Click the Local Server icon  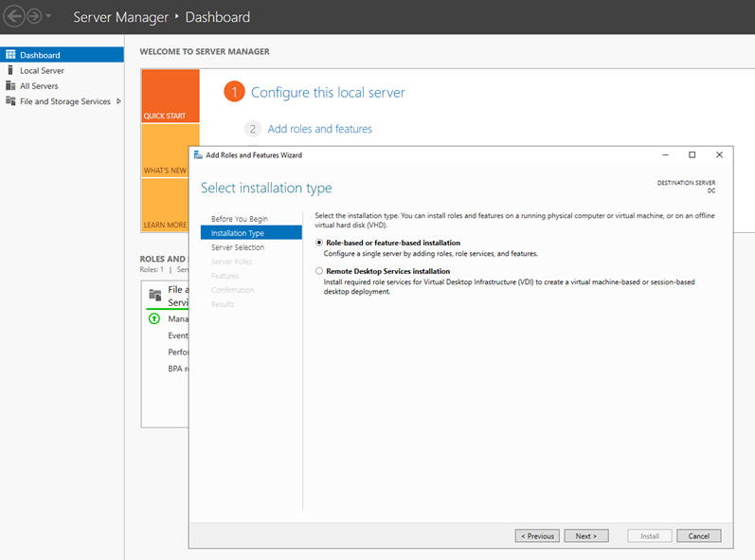coord(10,70)
